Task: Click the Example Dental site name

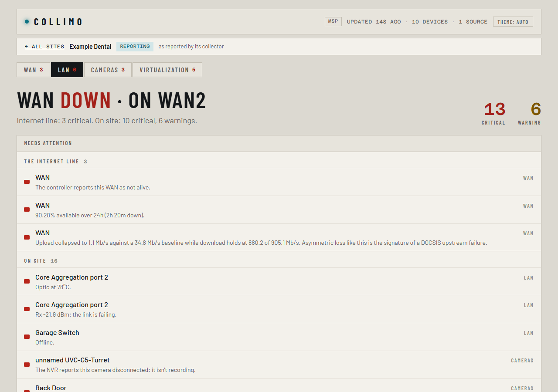Action: pyautogui.click(x=90, y=47)
